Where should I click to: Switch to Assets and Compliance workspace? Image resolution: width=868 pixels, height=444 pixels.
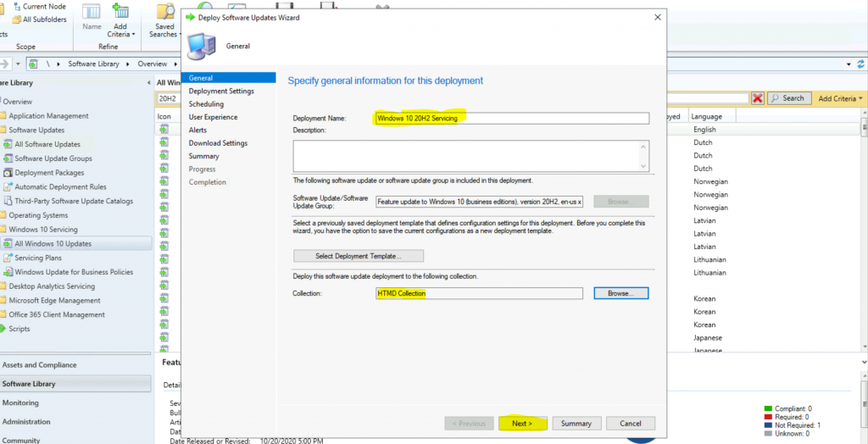click(75, 365)
